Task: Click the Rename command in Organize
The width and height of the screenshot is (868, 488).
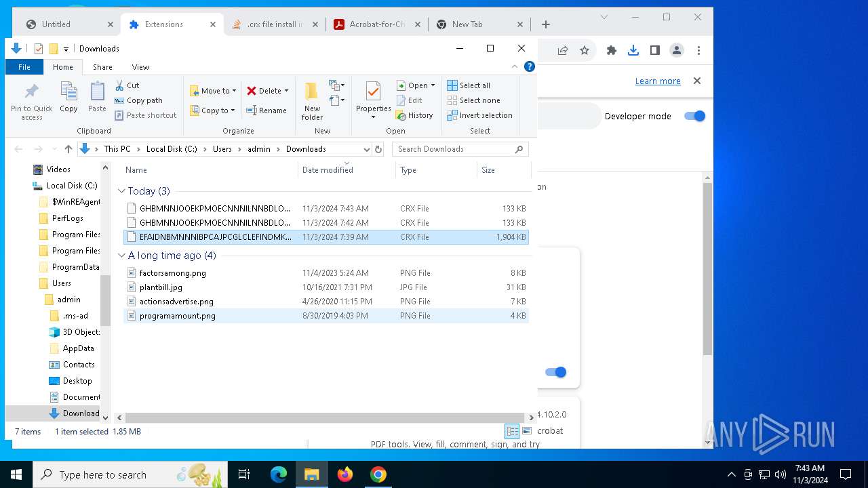Action: [x=267, y=110]
